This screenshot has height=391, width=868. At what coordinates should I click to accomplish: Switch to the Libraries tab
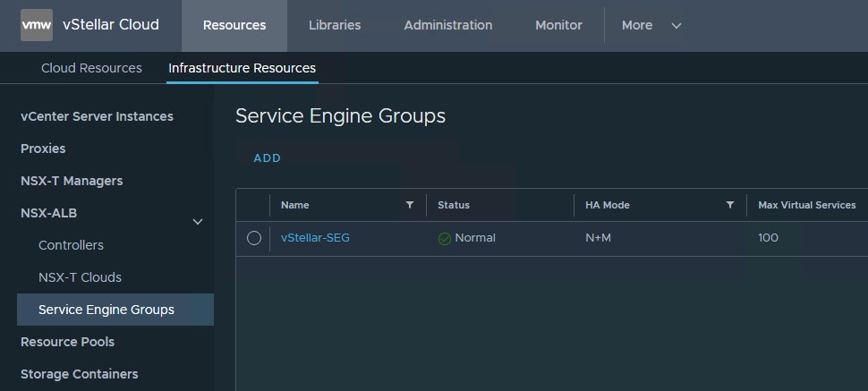(335, 25)
